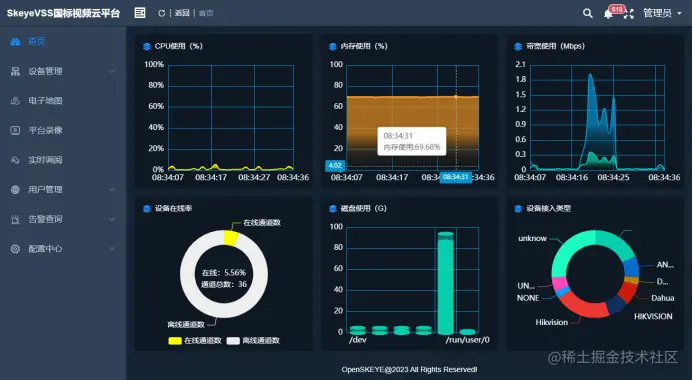Click the 4.02 axis marker on memory chart
This screenshot has height=380, width=693.
coord(335,166)
